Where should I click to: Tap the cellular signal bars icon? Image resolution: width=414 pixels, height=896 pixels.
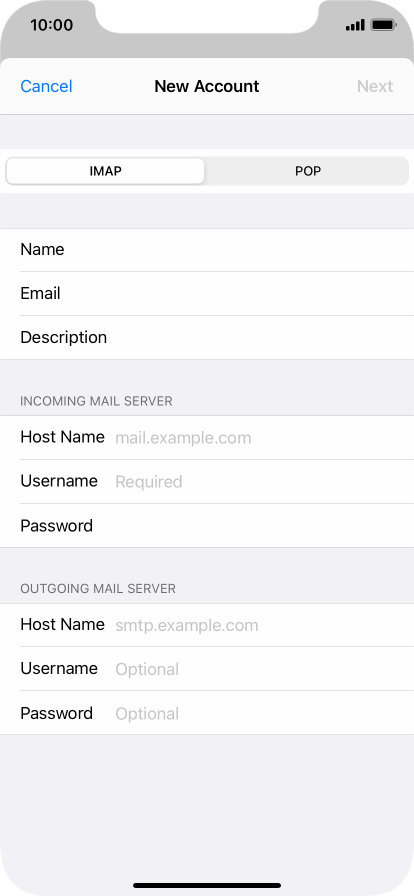355,25
